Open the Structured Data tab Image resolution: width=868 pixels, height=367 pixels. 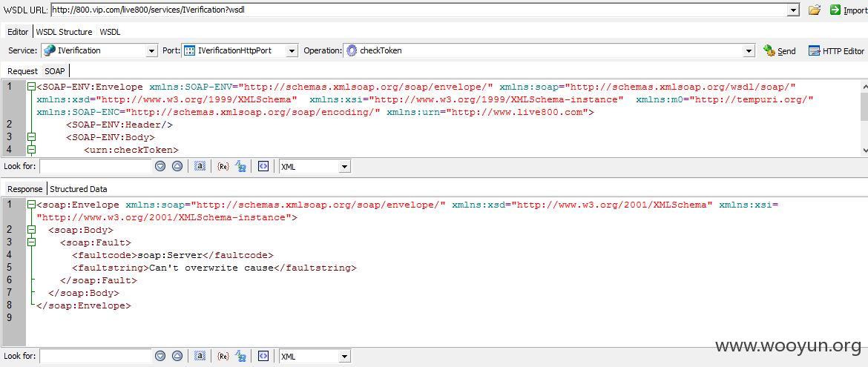click(x=79, y=189)
